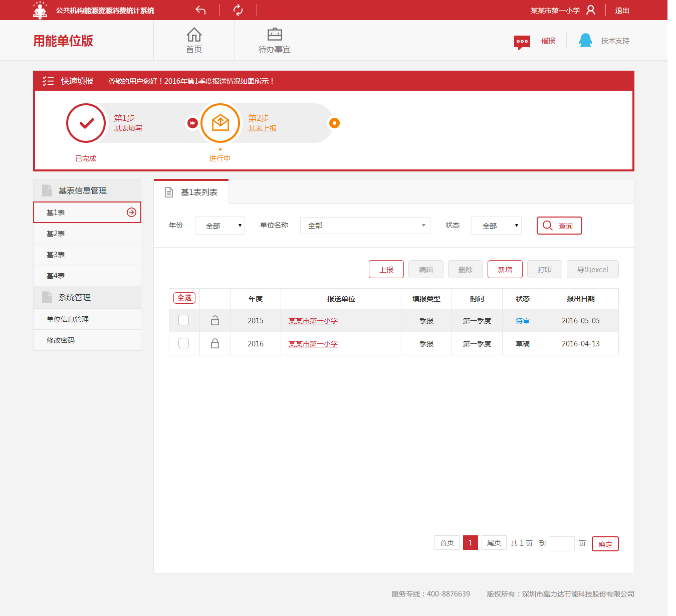This screenshot has height=616, width=676.
Task: Switch to the 基2表 sidebar item
Action: tap(55, 233)
